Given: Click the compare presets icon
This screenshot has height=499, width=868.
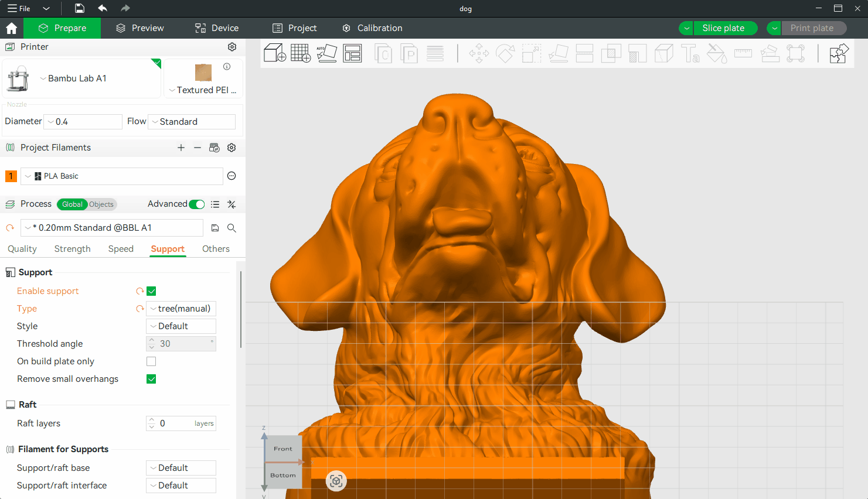Looking at the screenshot, I should point(232,204).
